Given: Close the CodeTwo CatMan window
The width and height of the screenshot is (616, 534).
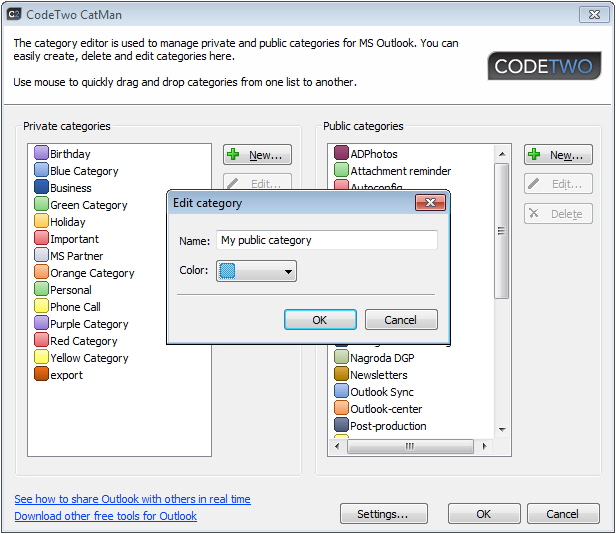Looking at the screenshot, I should [594, 15].
